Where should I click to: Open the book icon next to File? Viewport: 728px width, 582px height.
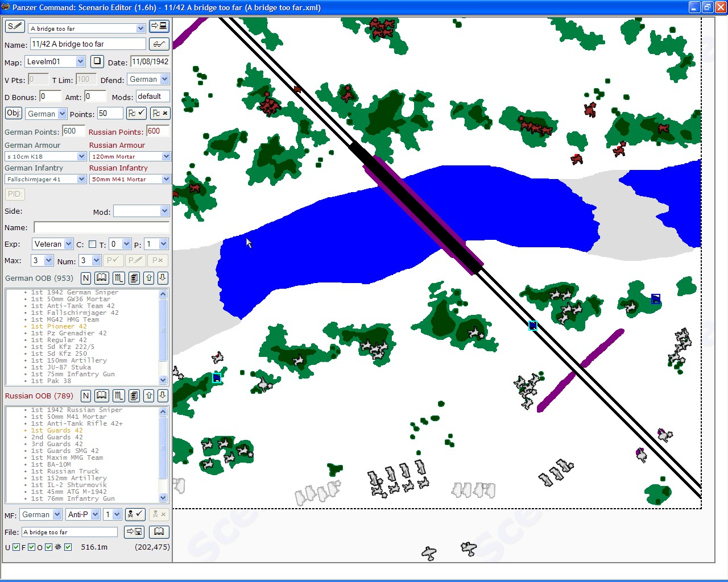(x=159, y=532)
